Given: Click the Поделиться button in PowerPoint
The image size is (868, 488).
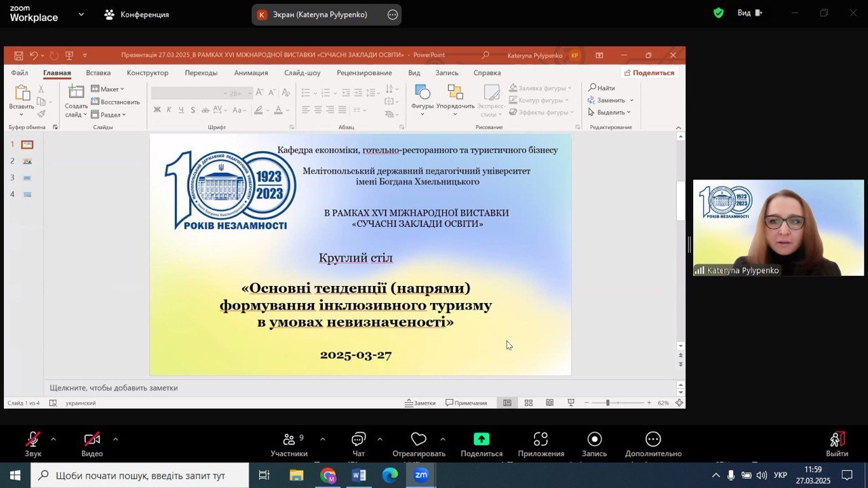Looking at the screenshot, I should point(649,73).
